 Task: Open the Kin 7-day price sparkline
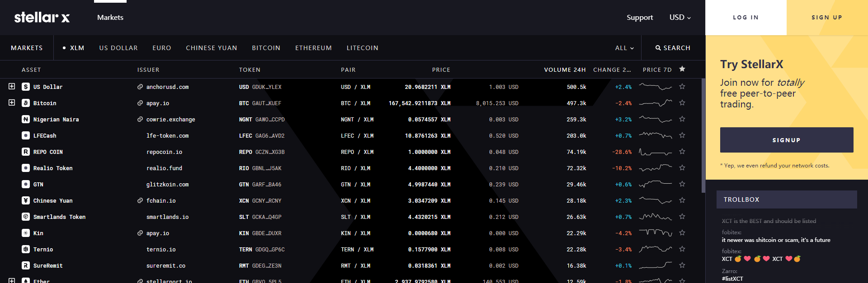tap(656, 233)
